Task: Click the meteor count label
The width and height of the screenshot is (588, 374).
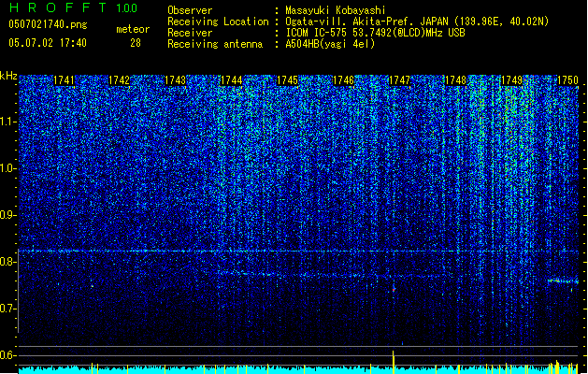Action: pos(133,29)
